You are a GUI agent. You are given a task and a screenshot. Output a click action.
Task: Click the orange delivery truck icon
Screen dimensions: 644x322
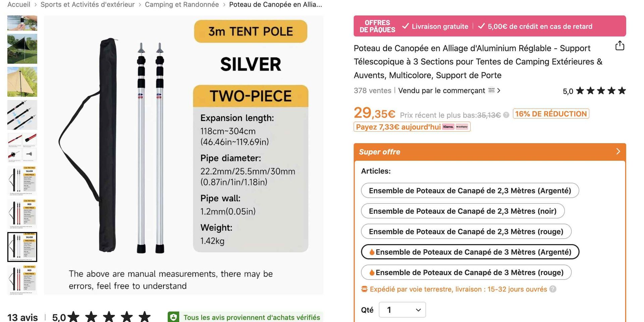(364, 289)
